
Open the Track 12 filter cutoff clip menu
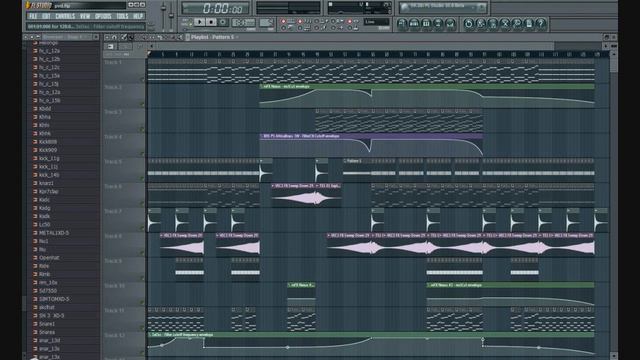[150, 335]
